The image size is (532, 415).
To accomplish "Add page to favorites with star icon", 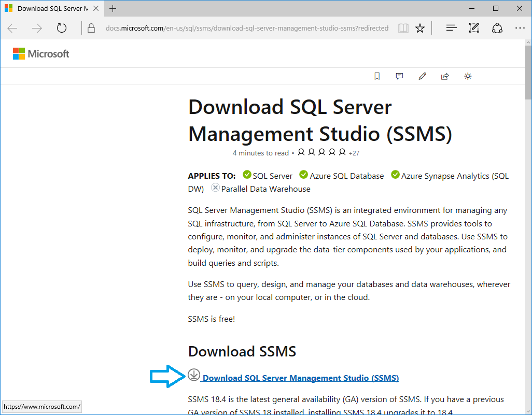I will coord(420,28).
